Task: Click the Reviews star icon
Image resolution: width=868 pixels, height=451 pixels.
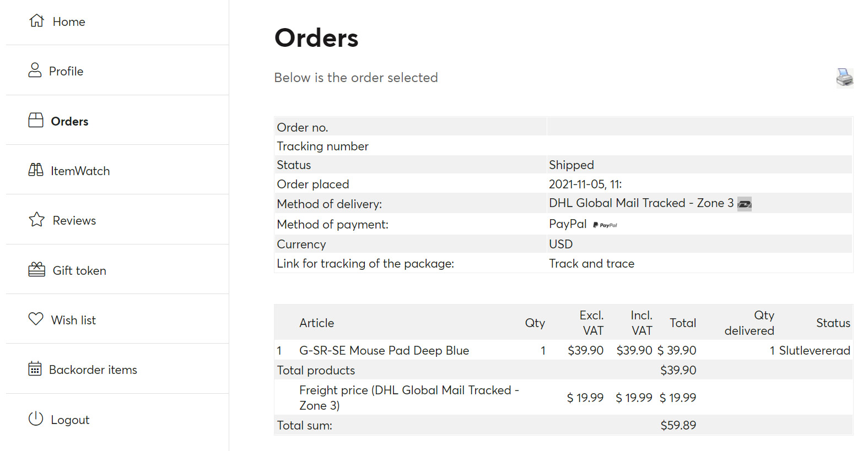Action: 37,220
